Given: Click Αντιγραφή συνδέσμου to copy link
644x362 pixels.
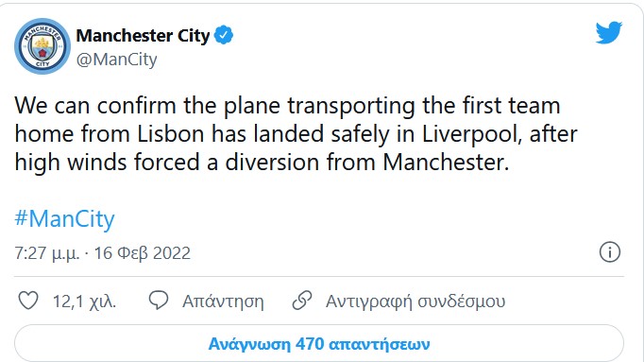Looking at the screenshot, I should (x=415, y=302).
